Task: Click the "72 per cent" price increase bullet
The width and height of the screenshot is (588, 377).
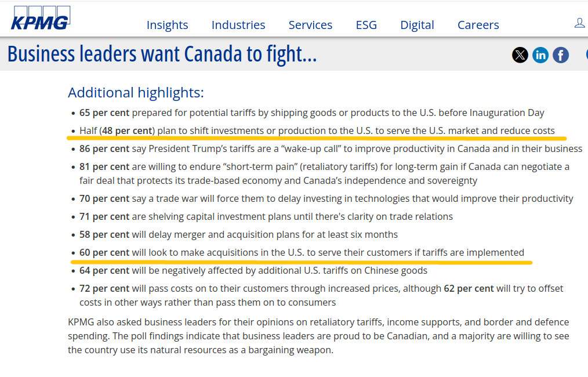Action: coord(321,288)
